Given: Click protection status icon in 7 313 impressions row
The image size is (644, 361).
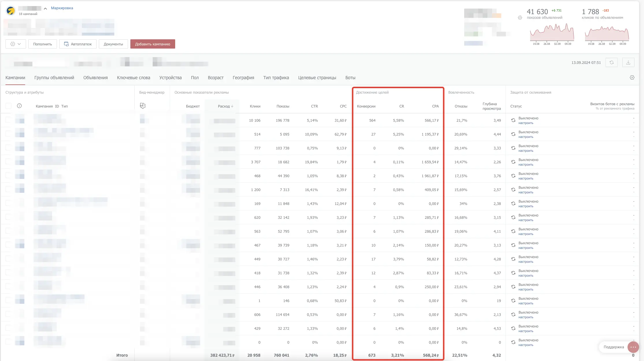Looking at the screenshot, I should (513, 190).
